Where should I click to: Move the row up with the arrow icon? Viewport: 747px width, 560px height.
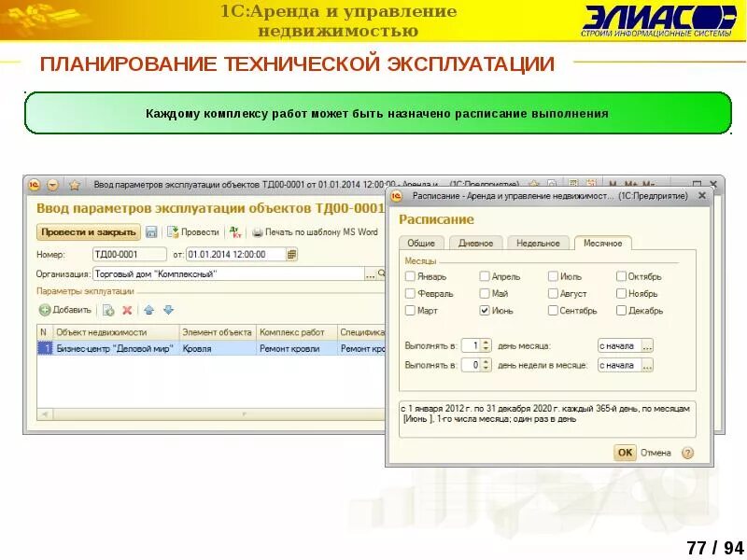pyautogui.click(x=149, y=311)
